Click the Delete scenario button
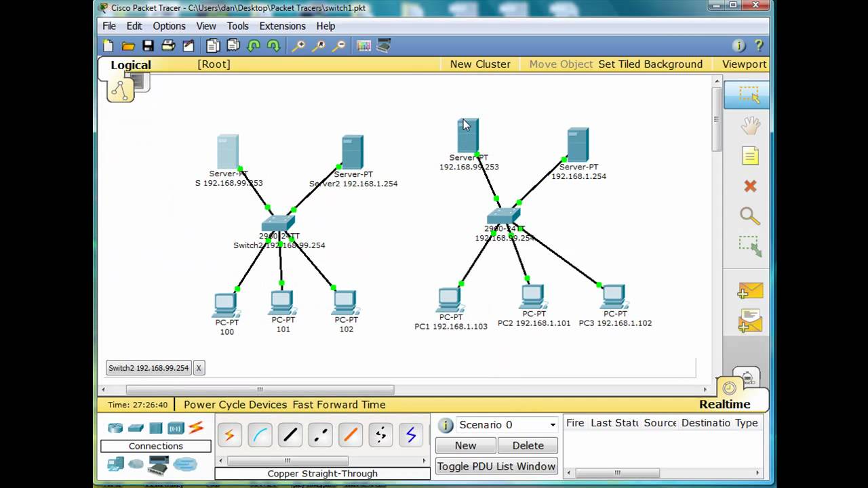This screenshot has height=488, width=868. [528, 445]
